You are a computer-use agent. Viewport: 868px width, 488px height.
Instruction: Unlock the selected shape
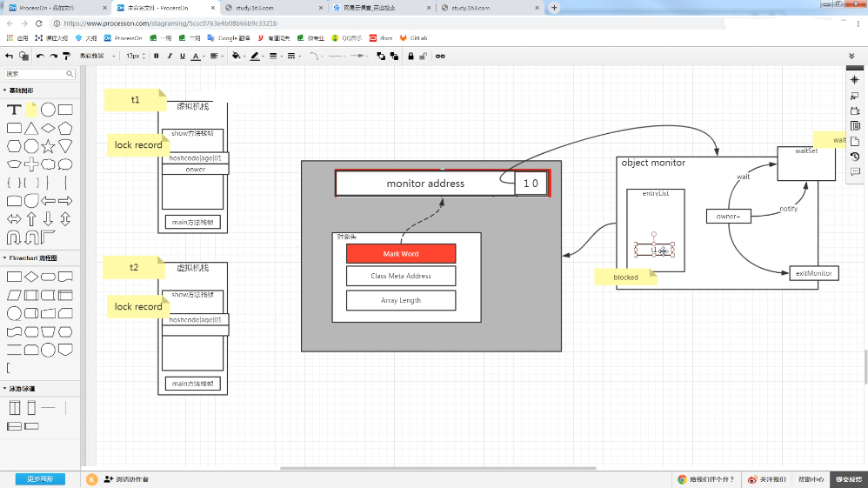(x=423, y=56)
